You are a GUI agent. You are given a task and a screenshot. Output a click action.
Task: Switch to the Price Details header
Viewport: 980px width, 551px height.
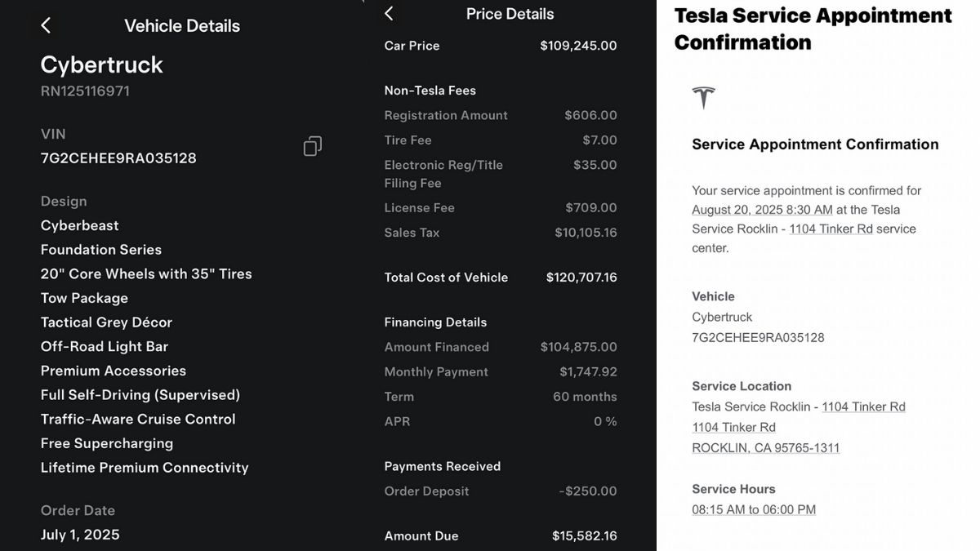pos(510,13)
